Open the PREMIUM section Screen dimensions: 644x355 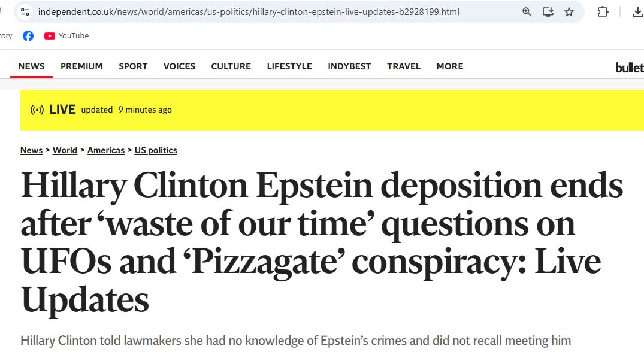click(81, 66)
